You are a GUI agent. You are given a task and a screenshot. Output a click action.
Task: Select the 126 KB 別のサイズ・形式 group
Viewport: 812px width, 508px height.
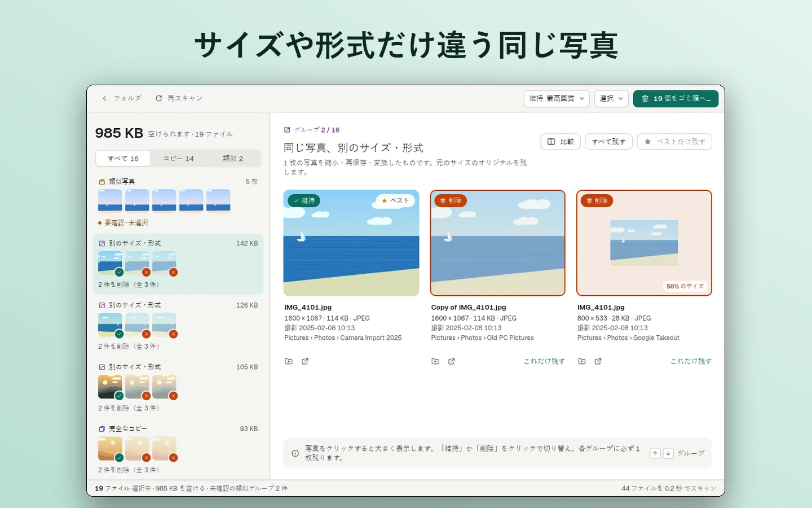pyautogui.click(x=178, y=326)
